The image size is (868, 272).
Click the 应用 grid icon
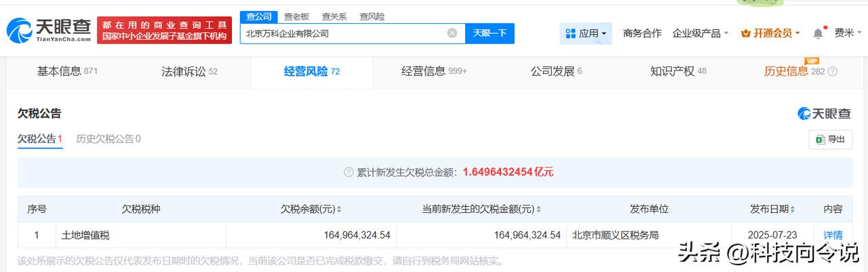(570, 33)
